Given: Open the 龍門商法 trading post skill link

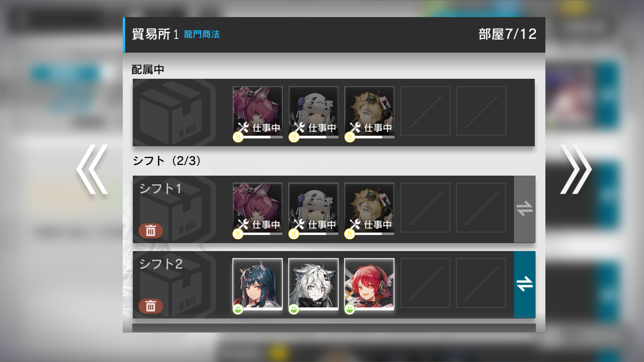Looking at the screenshot, I should click(202, 34).
